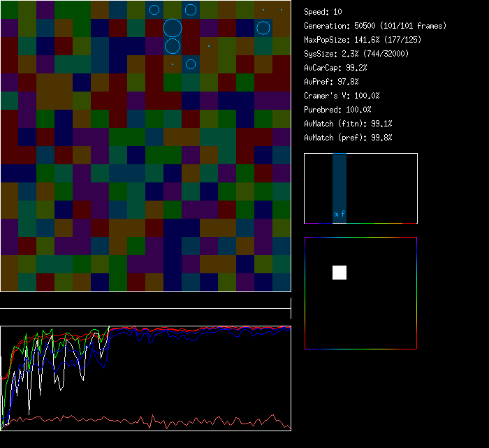Click the SysSize statistic line
Viewport: 489px width, 448px height.
click(x=356, y=54)
